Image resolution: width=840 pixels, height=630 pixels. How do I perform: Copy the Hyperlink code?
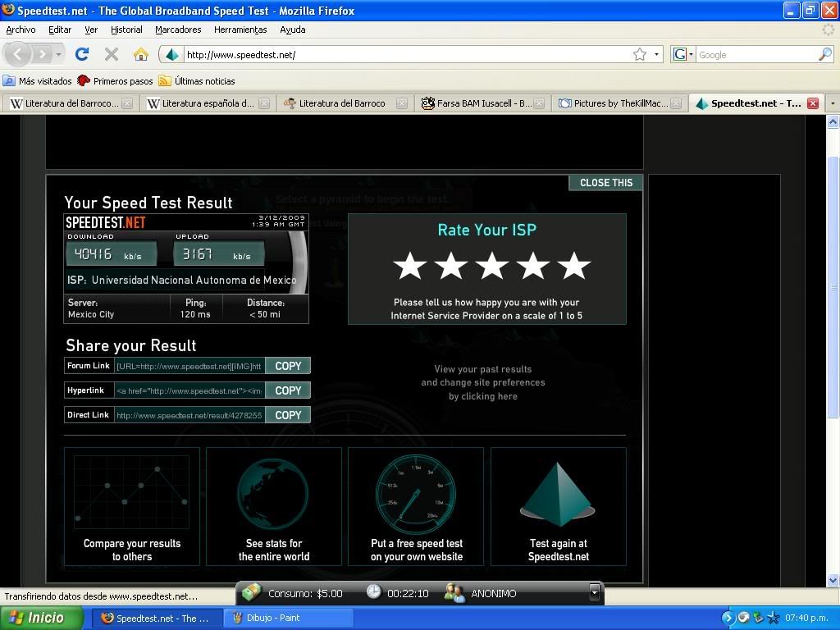click(x=288, y=390)
